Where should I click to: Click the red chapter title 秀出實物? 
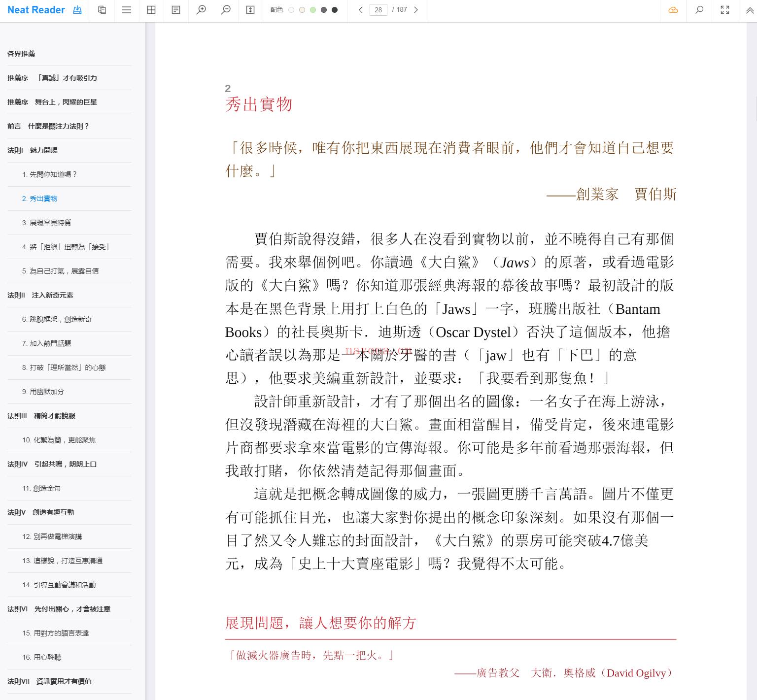pos(259,104)
